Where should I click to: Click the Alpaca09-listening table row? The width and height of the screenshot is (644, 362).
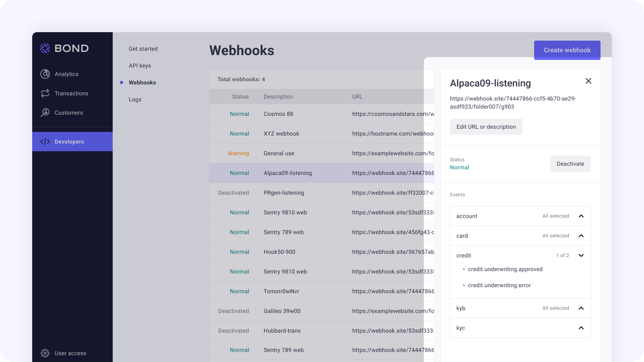322,173
